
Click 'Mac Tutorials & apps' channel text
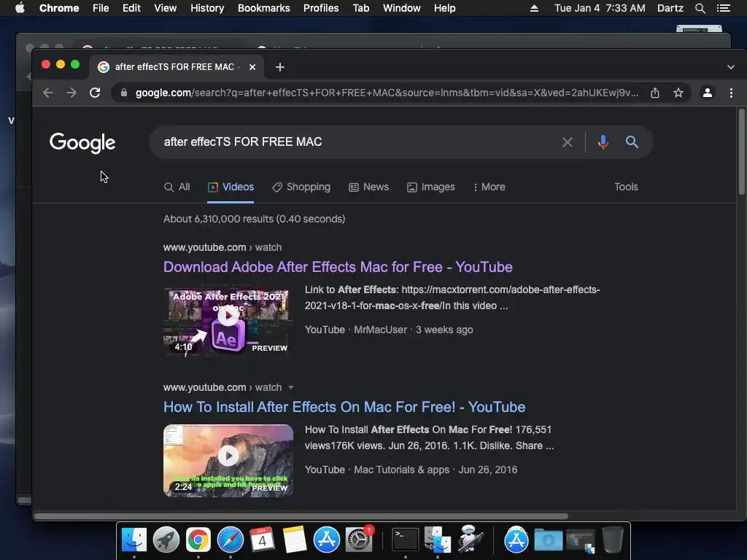(402, 470)
